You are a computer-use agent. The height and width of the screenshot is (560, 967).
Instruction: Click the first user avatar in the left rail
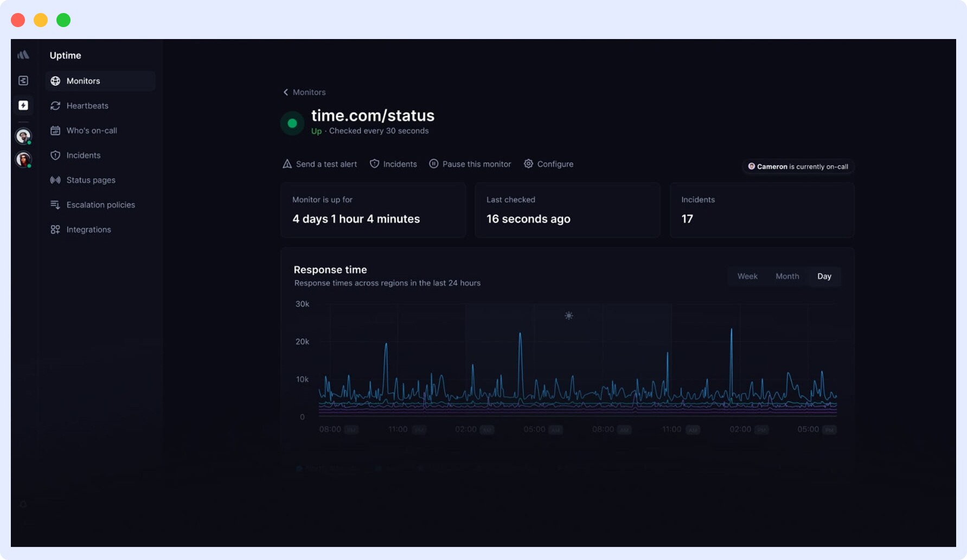(23, 136)
